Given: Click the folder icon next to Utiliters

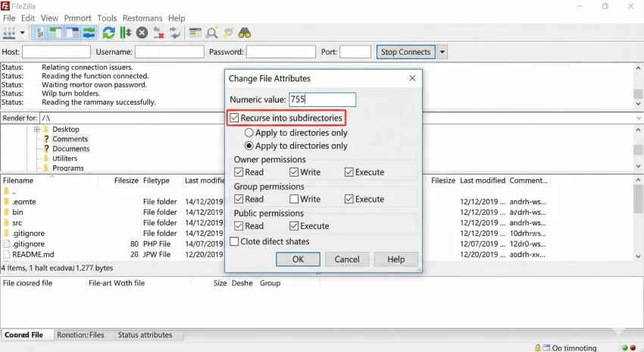Looking at the screenshot, I should [x=46, y=159].
